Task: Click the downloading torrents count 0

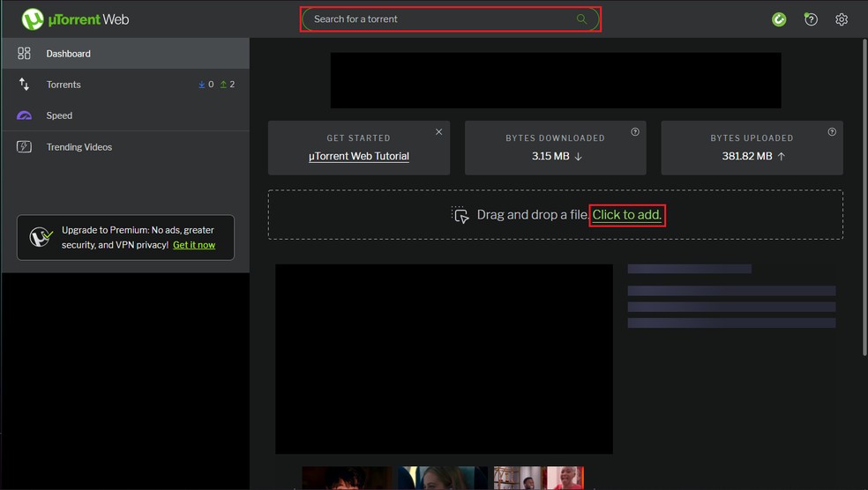Action: 206,84
